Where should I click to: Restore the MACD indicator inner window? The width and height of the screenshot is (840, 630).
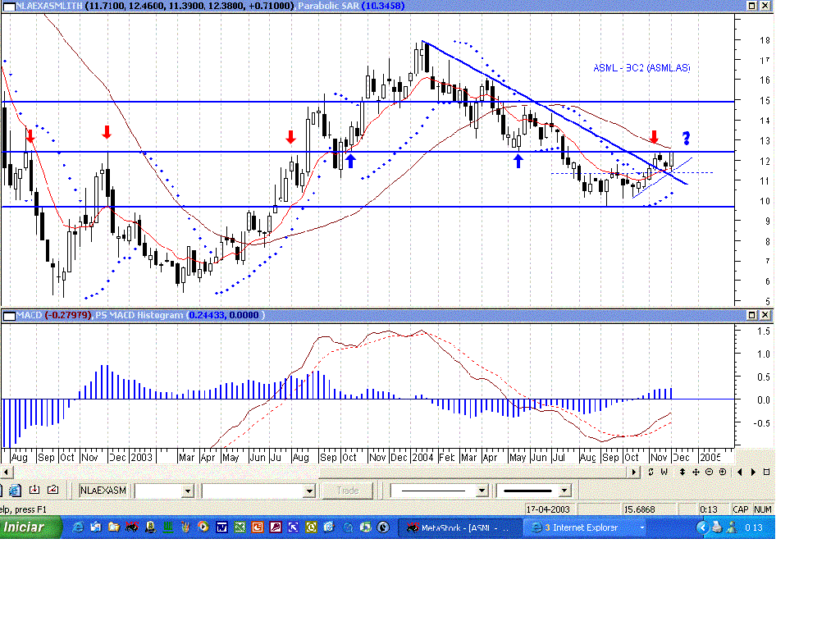coord(751,315)
